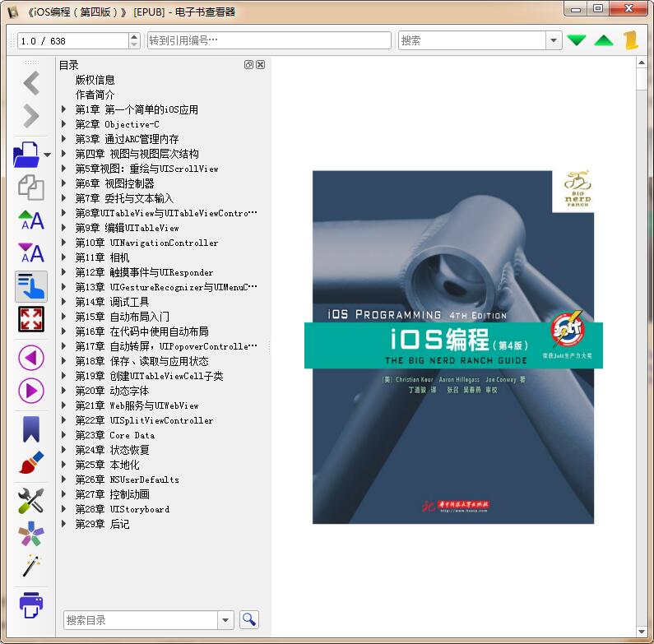This screenshot has width=654, height=644.
Task: Jump to 第22章 UISplitViewController
Action: [x=144, y=420]
